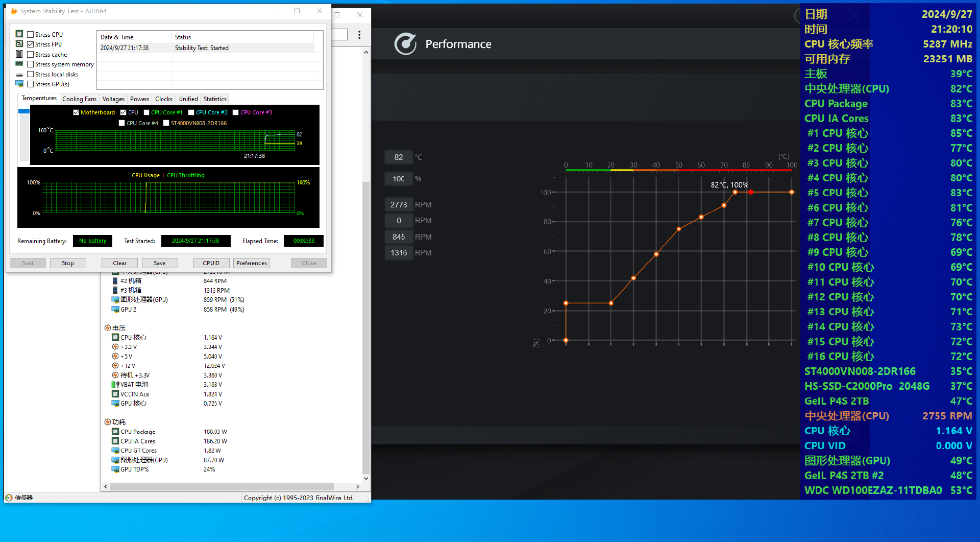Switch to the Cooling Fans tab
The image size is (980, 542).
point(79,99)
